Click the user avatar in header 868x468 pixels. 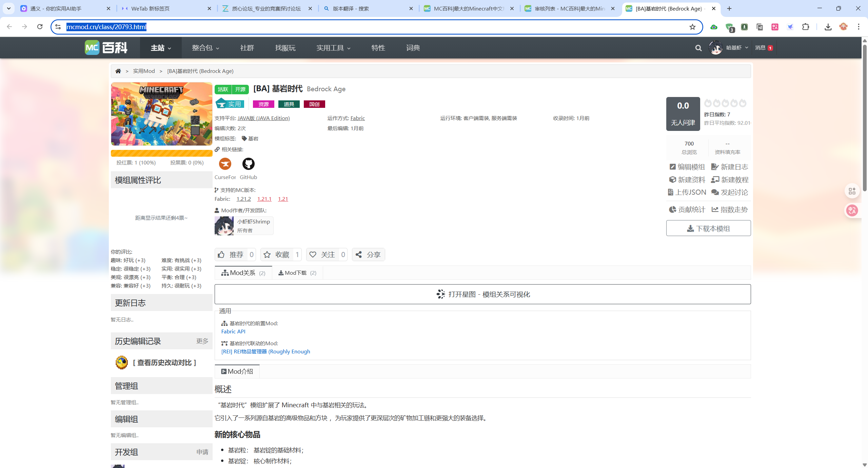pos(716,48)
